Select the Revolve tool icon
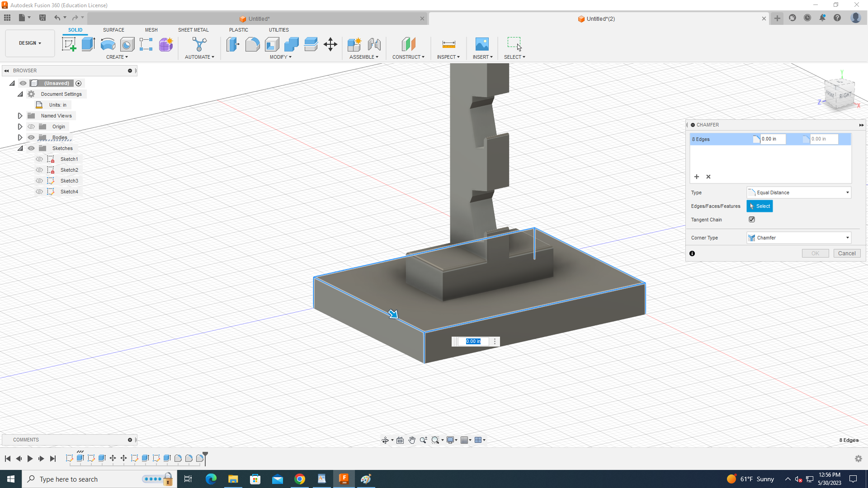This screenshot has width=868, height=488. (x=108, y=44)
